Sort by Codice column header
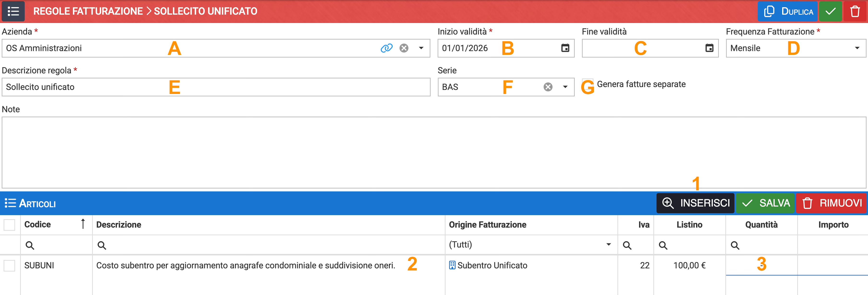 [38, 224]
